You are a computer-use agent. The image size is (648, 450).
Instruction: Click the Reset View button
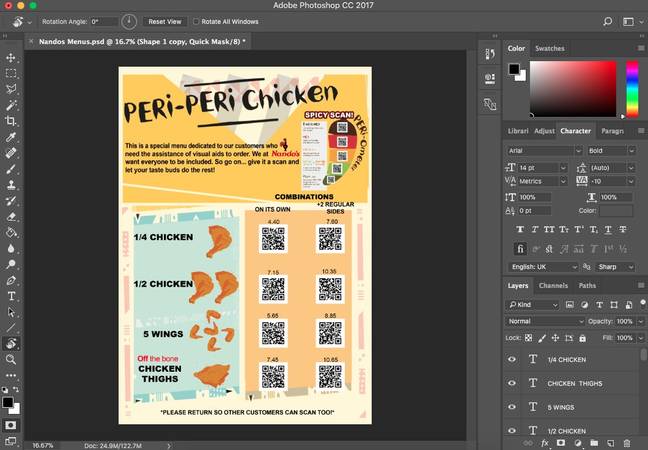pos(165,21)
